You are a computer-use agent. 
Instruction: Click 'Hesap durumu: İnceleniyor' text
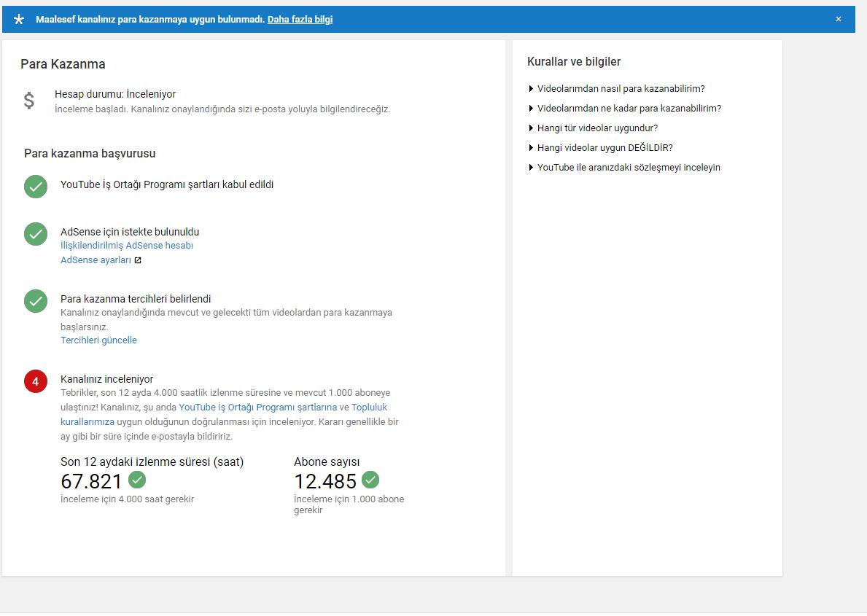coord(115,95)
